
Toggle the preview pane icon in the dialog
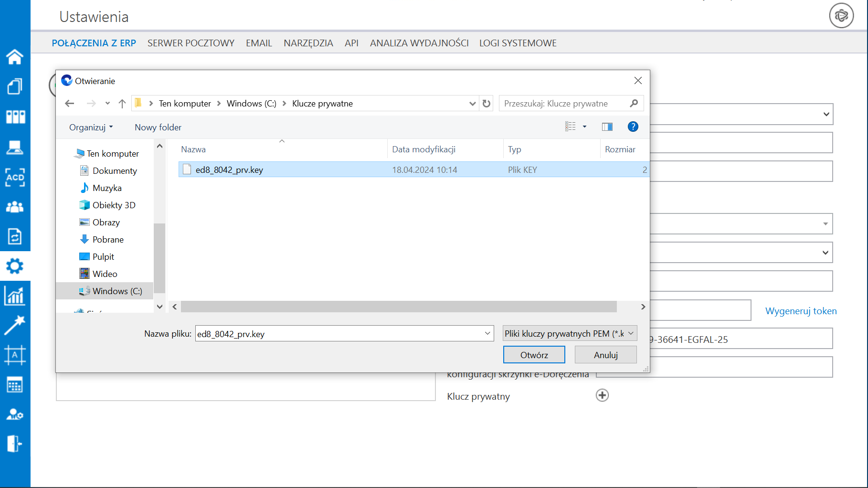[x=607, y=127]
